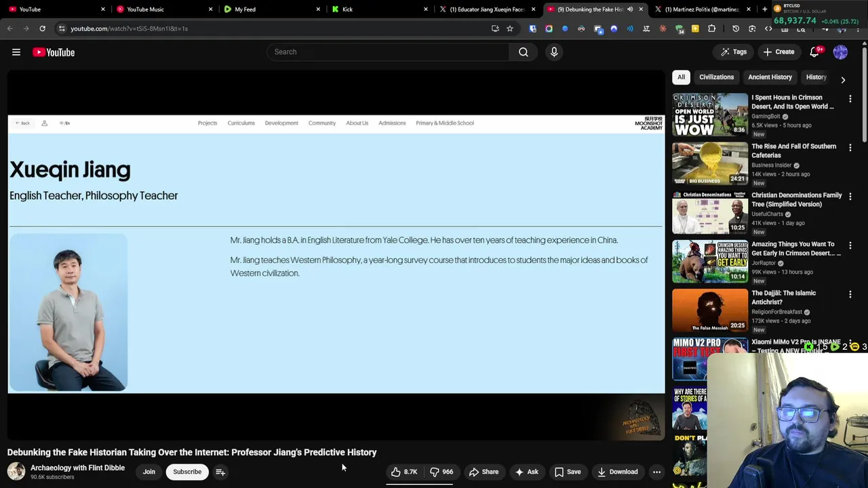
Task: Open the notifications bell
Action: pyautogui.click(x=815, y=52)
